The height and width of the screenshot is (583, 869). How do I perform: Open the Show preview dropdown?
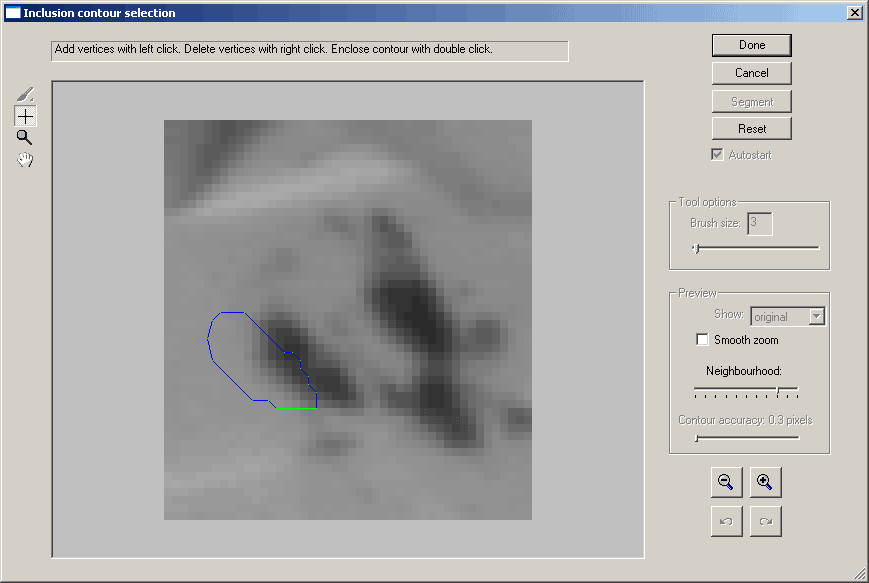(816, 317)
